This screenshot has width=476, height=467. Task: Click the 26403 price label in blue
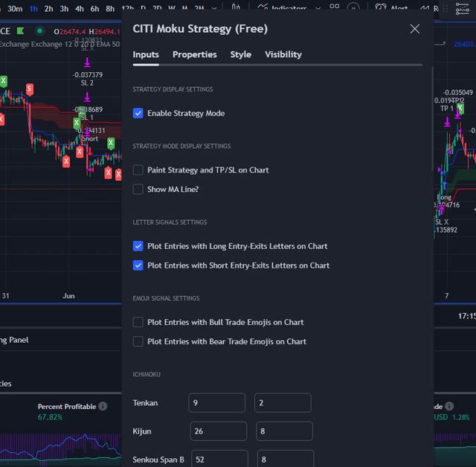pyautogui.click(x=465, y=45)
